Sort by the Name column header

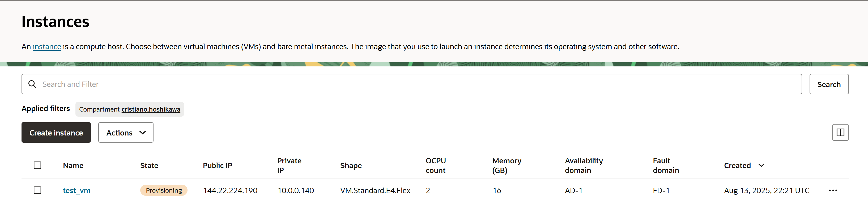pyautogui.click(x=73, y=165)
